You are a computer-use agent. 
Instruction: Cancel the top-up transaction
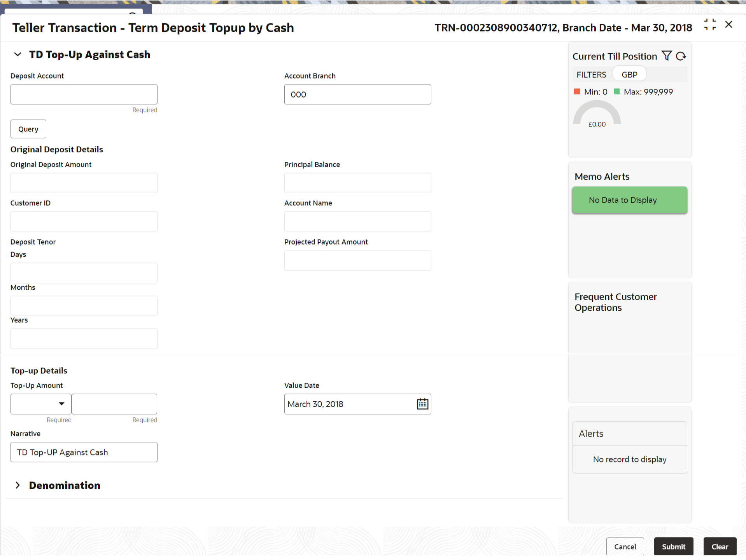coord(625,546)
